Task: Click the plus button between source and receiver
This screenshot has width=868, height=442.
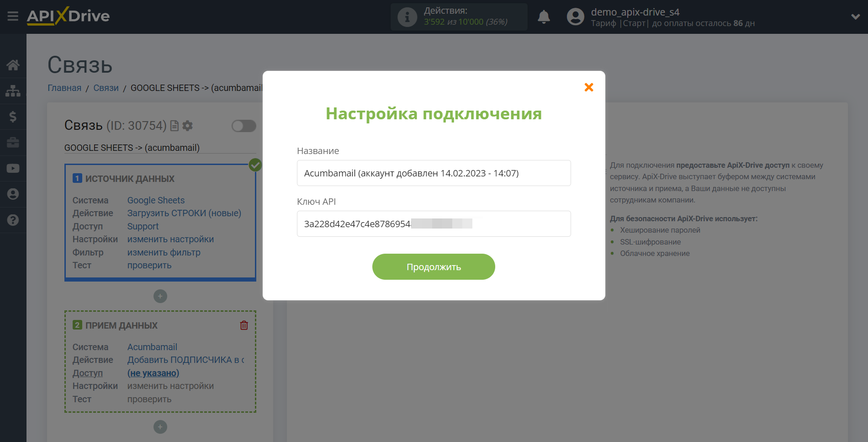Action: click(160, 296)
